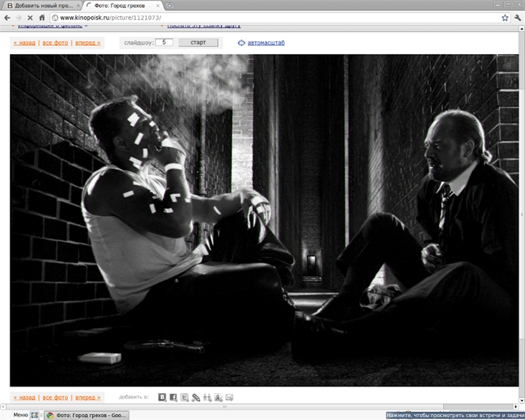Click the browser forward arrow
Screen dimensions: 525x420
[19, 17]
